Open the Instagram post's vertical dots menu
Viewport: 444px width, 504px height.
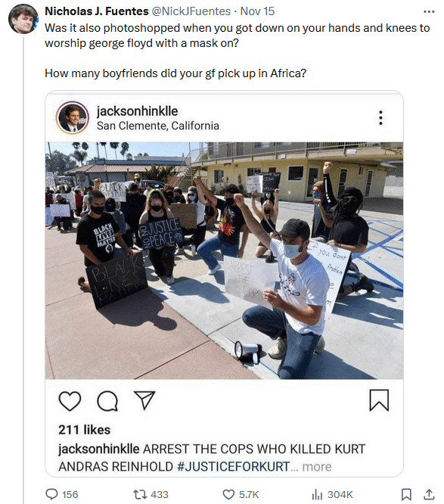tap(380, 117)
